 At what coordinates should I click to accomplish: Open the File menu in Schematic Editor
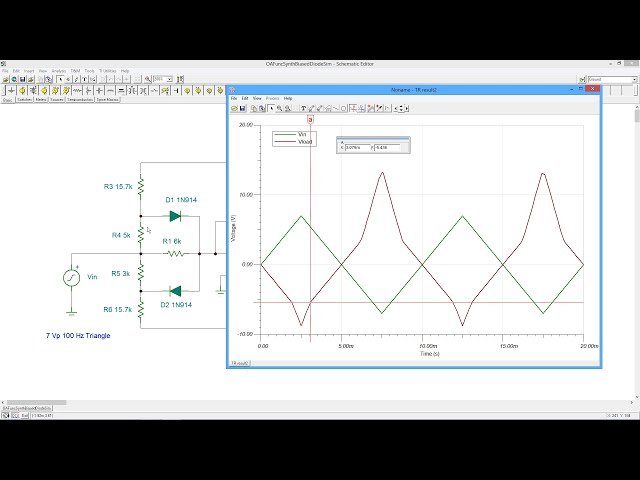(5, 71)
